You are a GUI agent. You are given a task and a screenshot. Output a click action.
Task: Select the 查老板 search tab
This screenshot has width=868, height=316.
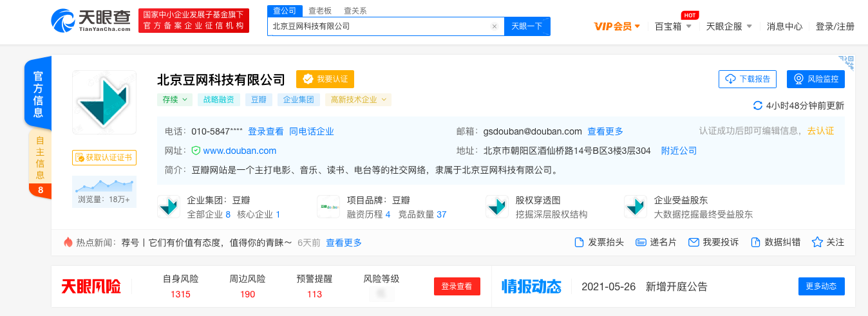[320, 11]
